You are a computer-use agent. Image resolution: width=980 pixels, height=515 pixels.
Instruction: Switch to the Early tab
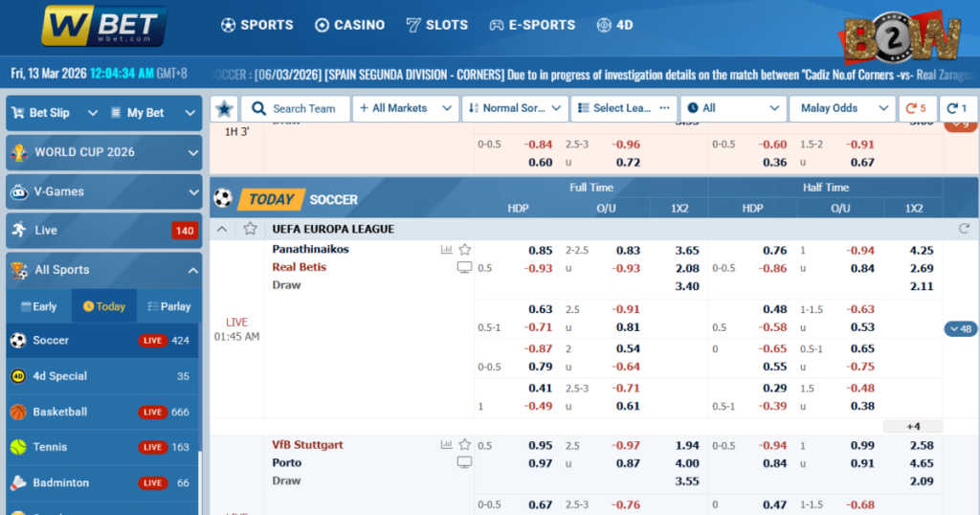coord(38,306)
